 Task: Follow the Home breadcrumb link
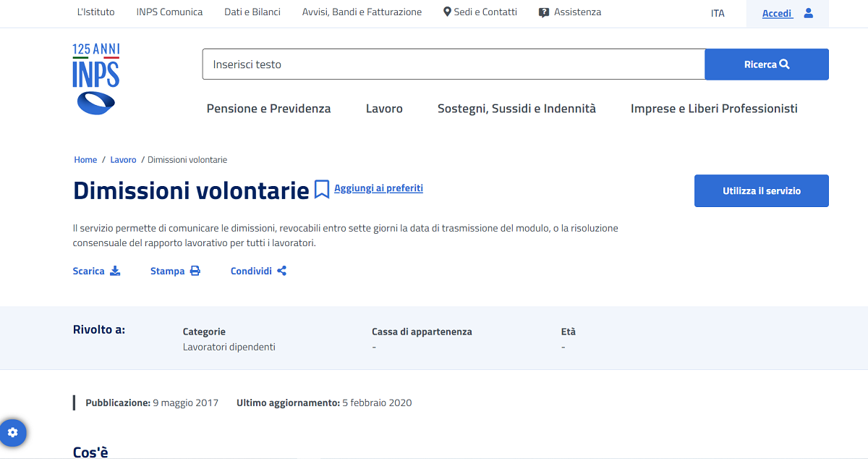85,159
